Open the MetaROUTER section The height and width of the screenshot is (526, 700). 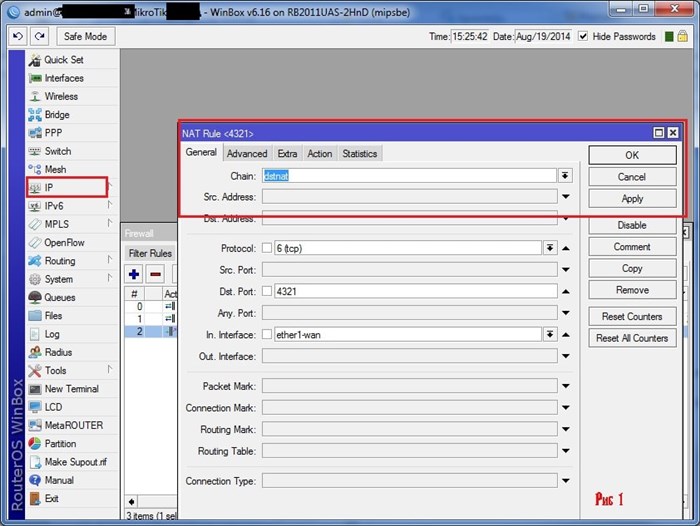click(74, 426)
